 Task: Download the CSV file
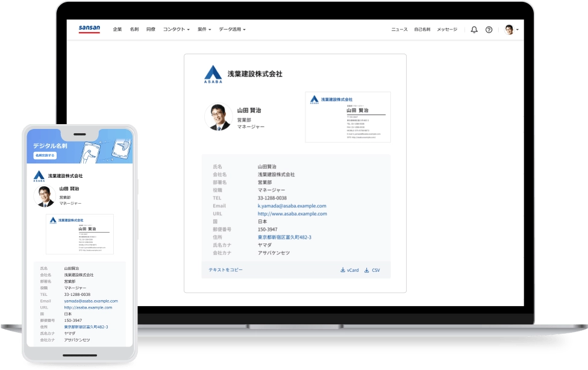pos(372,270)
